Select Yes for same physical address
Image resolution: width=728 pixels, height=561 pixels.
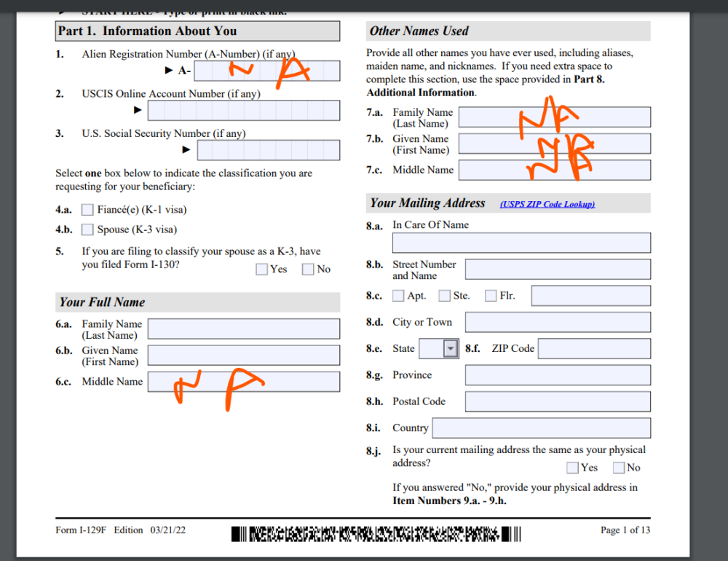pos(572,468)
